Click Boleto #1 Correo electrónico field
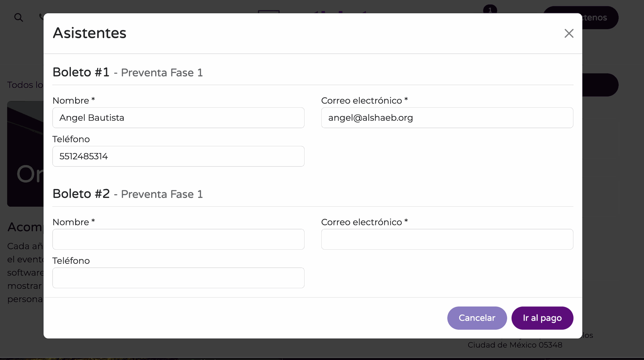Viewport: 644px width, 360px height. (x=447, y=118)
